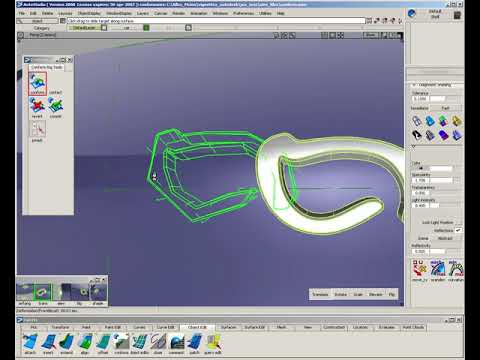Choose the purple diagnostic shading icon
This screenshot has width=480, height=360.
(443, 135)
